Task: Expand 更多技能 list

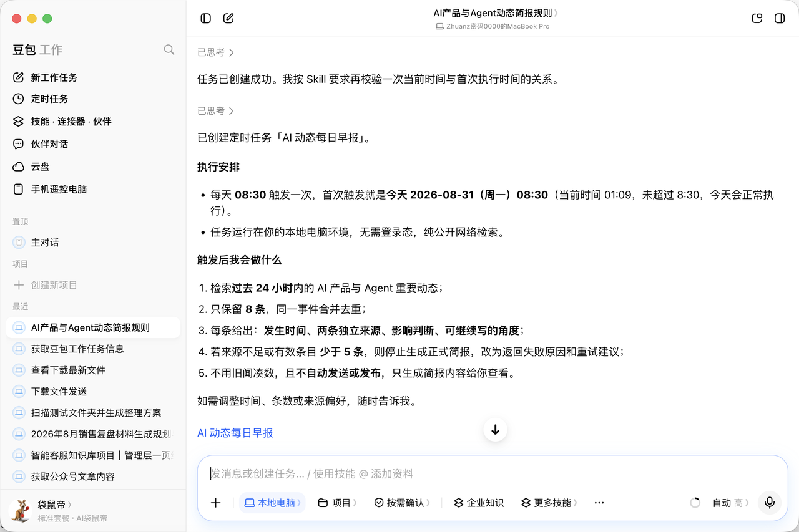Action: 550,503
